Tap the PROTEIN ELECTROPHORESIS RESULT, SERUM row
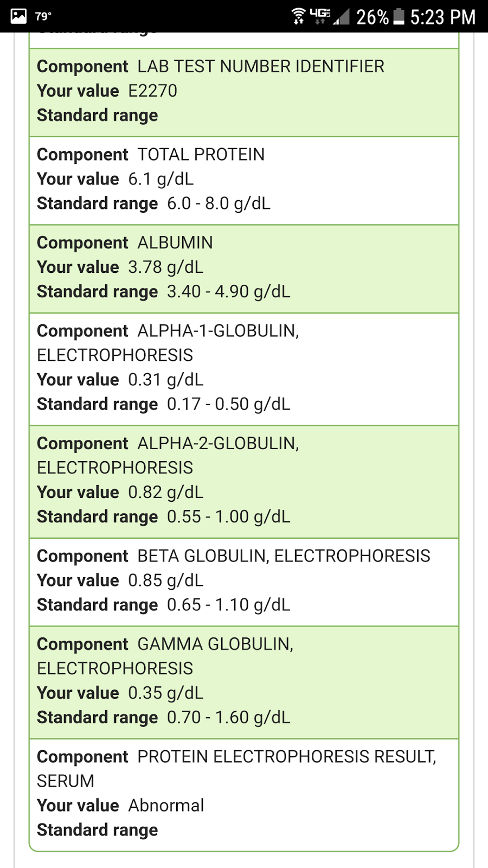The height and width of the screenshot is (868, 488). click(x=244, y=795)
